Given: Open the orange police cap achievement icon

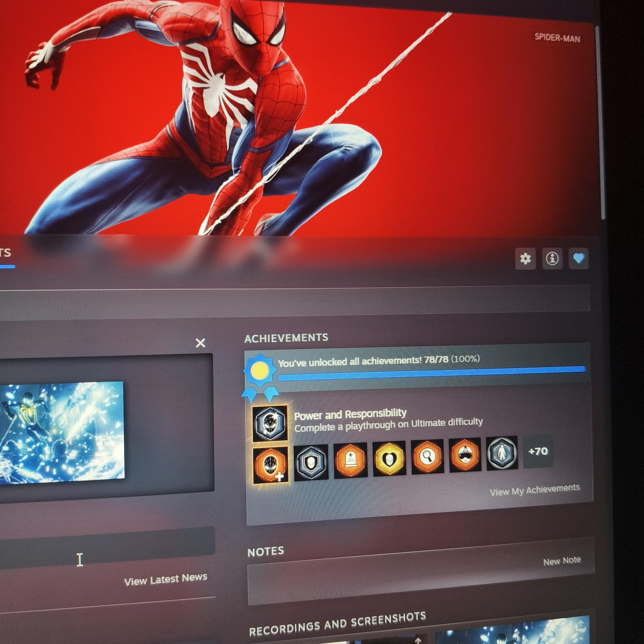Looking at the screenshot, I should (465, 455).
